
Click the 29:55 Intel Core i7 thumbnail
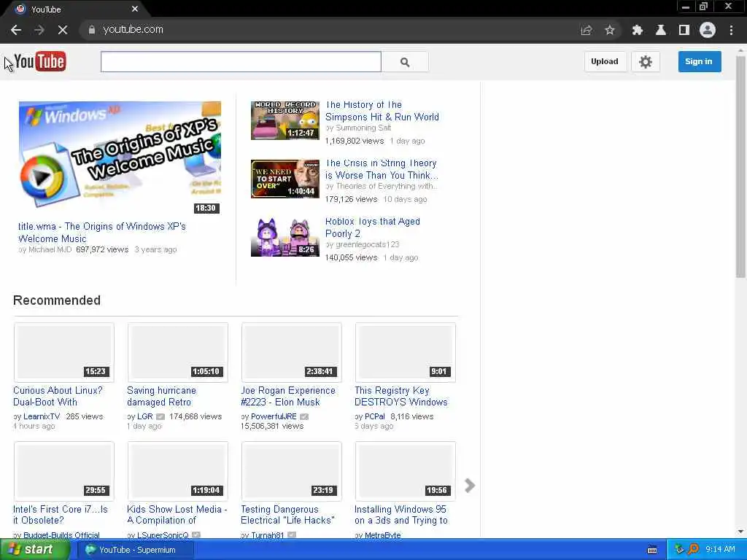[64, 471]
